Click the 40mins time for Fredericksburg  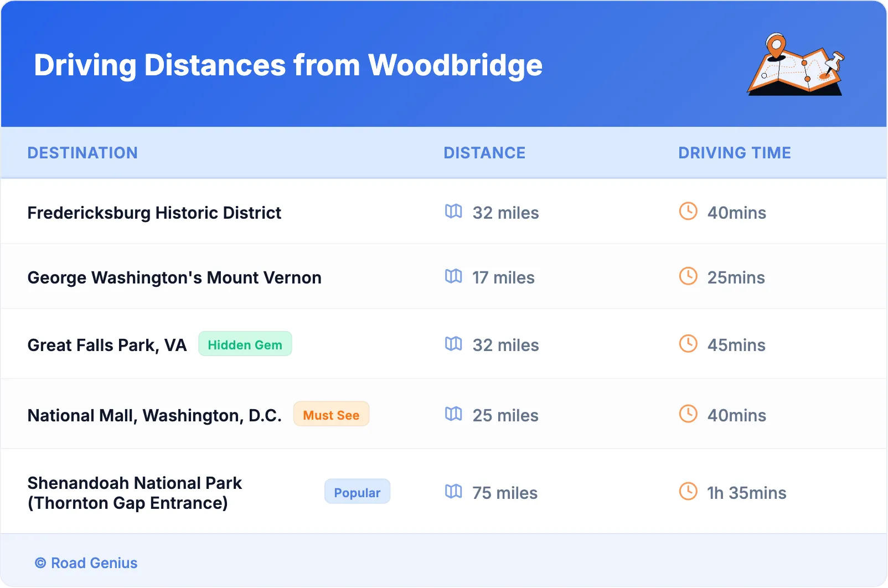click(x=737, y=213)
